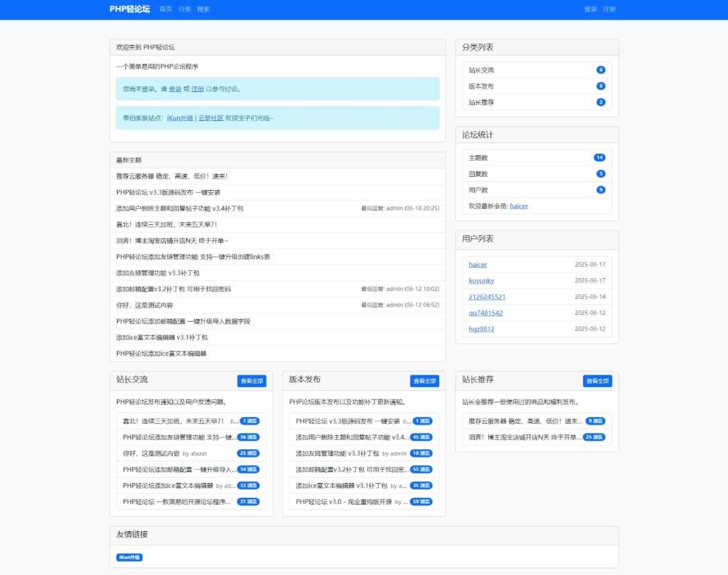Click the 注册 link in the top bar
This screenshot has height=575, width=728.
pyautogui.click(x=608, y=9)
